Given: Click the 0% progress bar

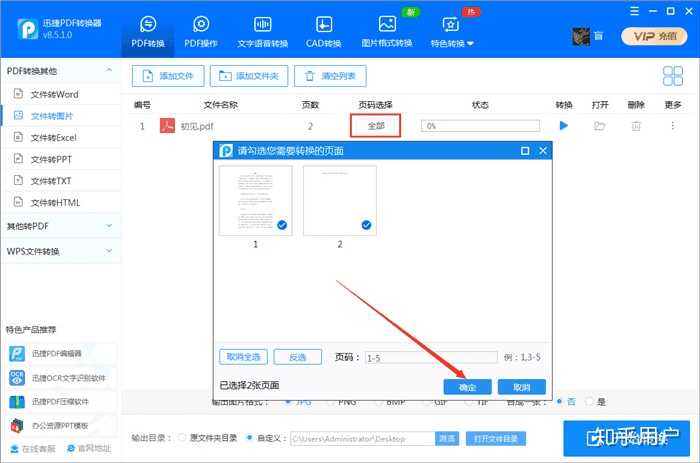Looking at the screenshot, I should [x=480, y=126].
